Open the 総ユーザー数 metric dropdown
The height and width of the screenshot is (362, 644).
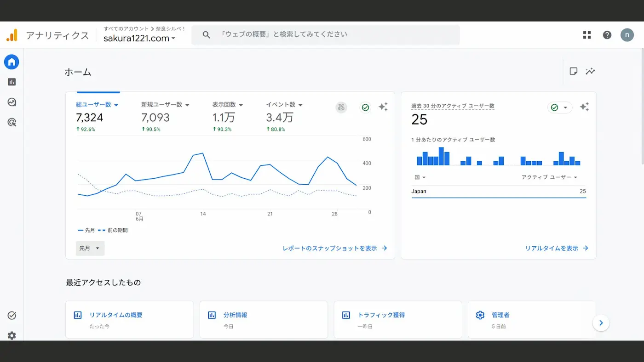pos(97,105)
